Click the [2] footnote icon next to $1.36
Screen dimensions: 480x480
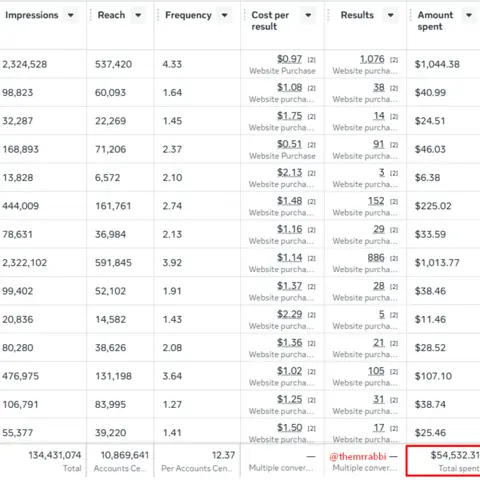click(x=311, y=343)
